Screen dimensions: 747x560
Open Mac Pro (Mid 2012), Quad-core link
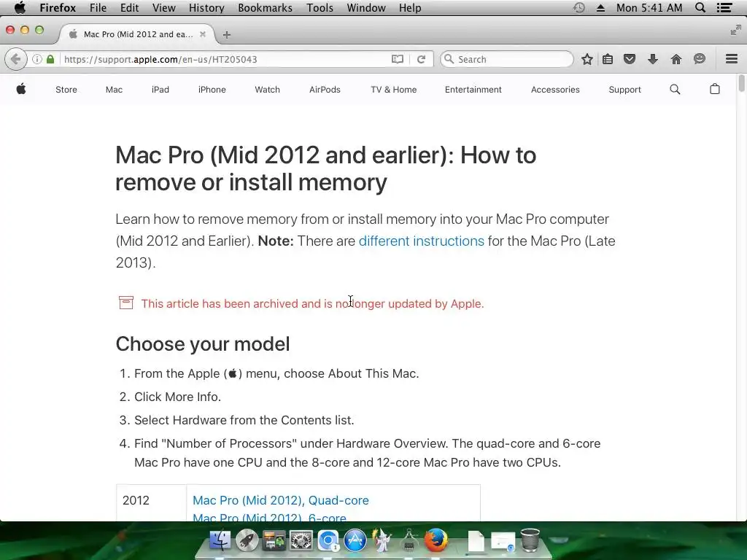pos(281,500)
